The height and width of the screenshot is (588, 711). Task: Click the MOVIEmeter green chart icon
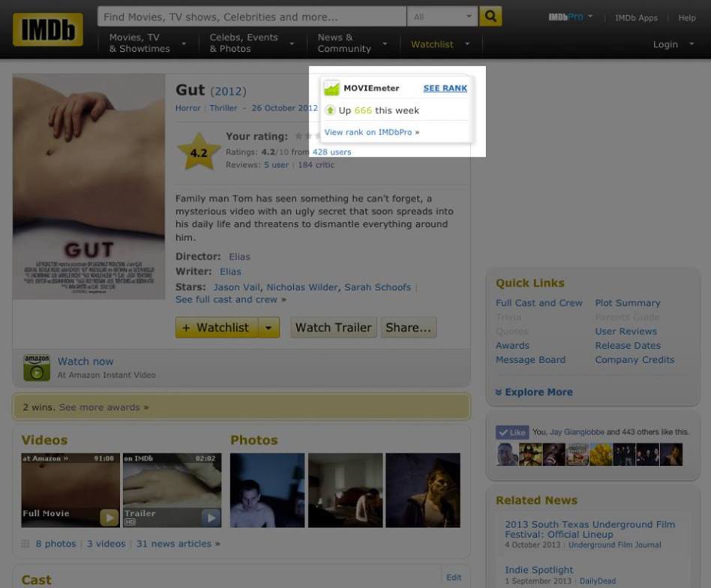click(x=331, y=88)
